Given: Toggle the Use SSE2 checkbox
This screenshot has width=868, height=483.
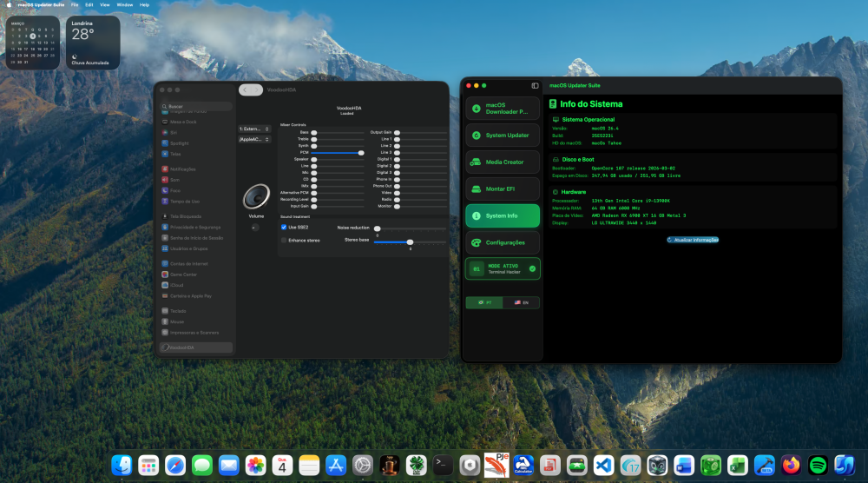Looking at the screenshot, I should coord(284,227).
